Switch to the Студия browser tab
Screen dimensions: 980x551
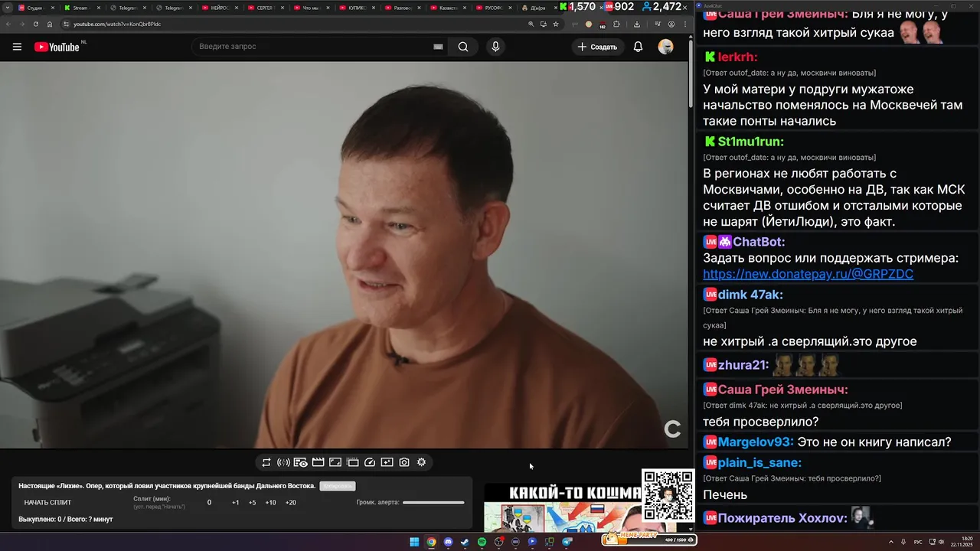(x=34, y=8)
